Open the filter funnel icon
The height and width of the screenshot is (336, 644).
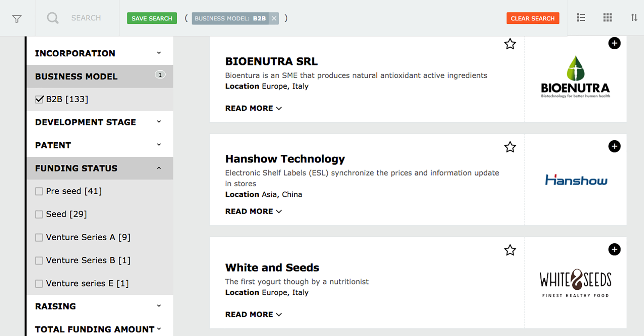click(x=17, y=18)
